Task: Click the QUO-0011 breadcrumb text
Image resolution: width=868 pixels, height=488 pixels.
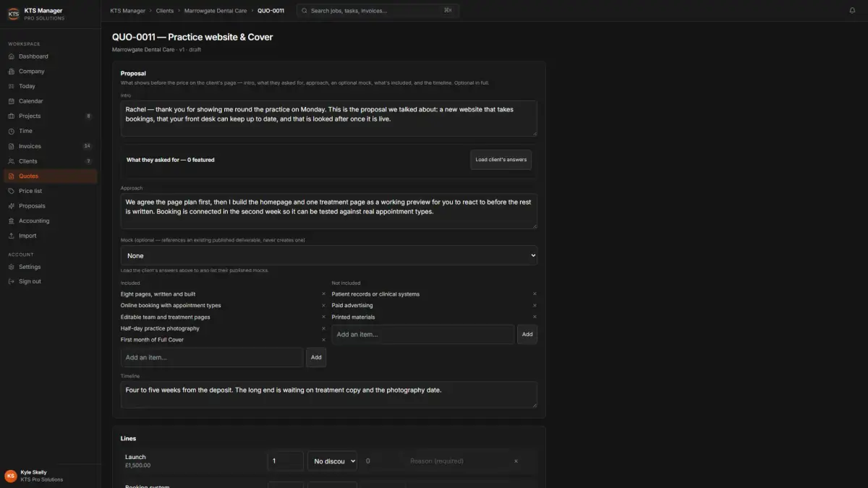Action: point(271,11)
